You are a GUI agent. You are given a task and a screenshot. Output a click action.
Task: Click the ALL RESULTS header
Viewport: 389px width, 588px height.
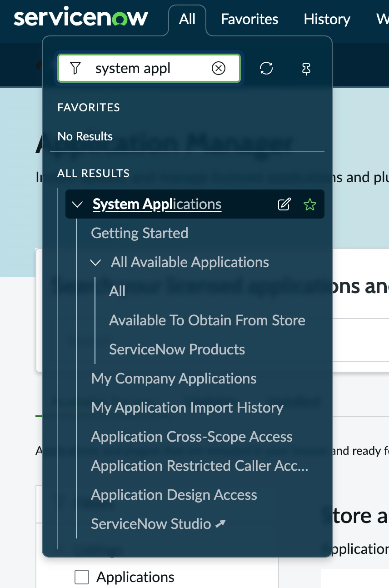[x=94, y=173]
